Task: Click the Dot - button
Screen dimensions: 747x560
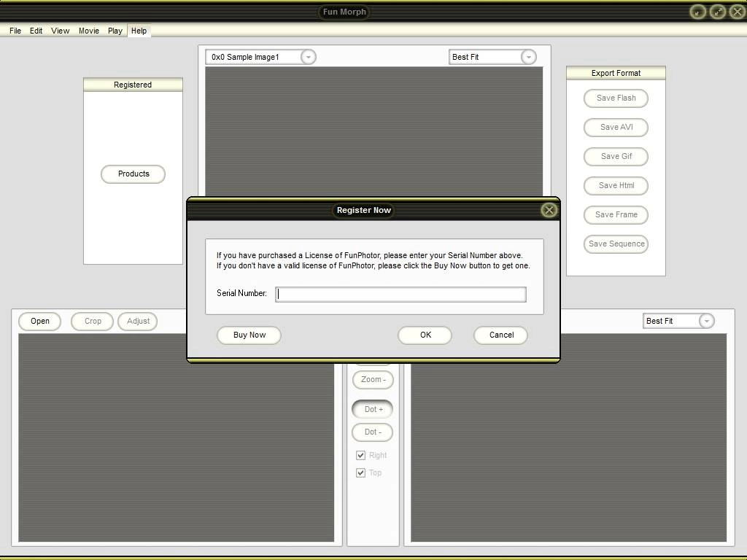Action: 373,432
